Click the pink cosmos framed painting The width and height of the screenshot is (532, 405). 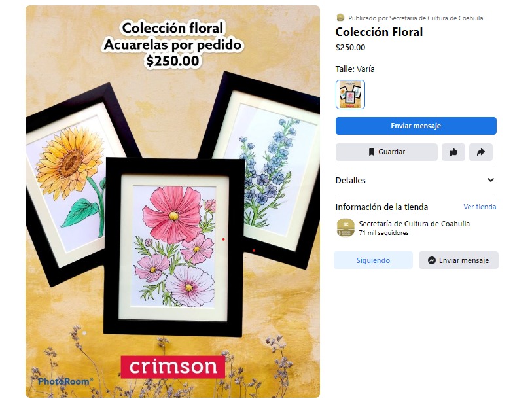point(175,247)
